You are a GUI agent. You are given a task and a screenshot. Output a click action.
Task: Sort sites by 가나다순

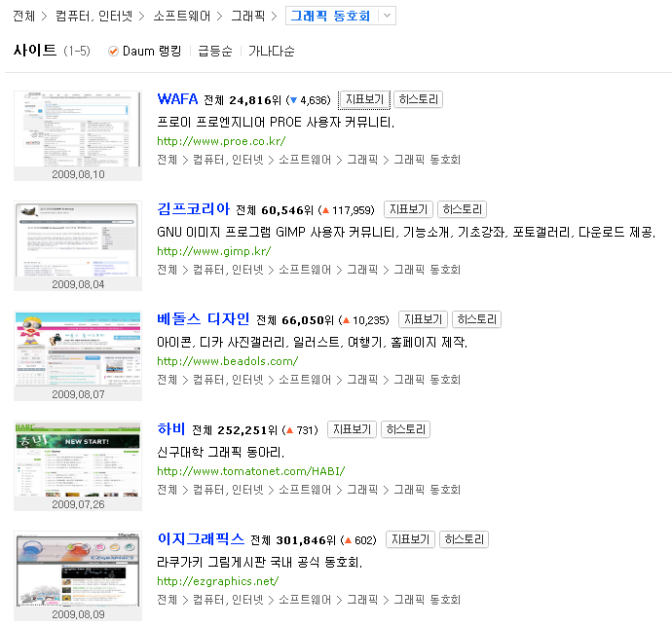272,51
